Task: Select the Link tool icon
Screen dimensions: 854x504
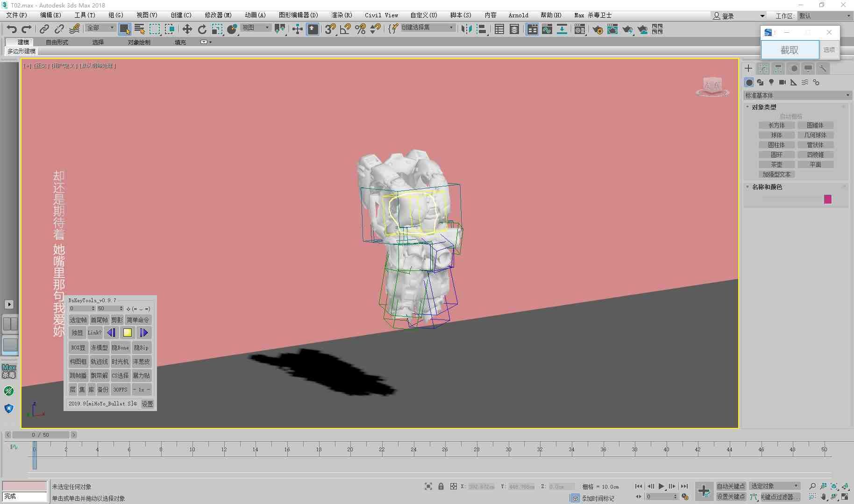Action: [44, 29]
